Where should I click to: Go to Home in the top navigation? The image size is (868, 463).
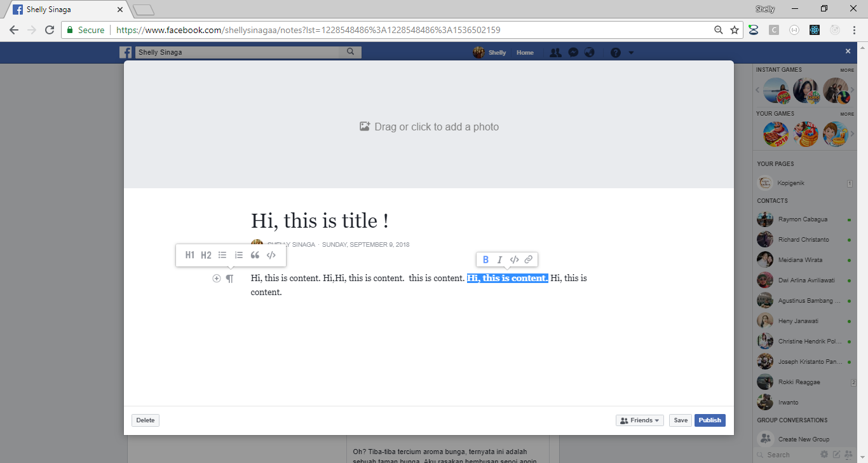pyautogui.click(x=525, y=52)
